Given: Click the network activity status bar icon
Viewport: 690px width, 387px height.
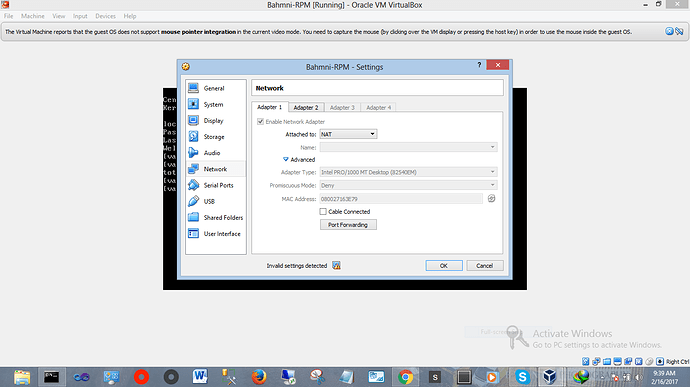Looking at the screenshot, I should point(596,361).
